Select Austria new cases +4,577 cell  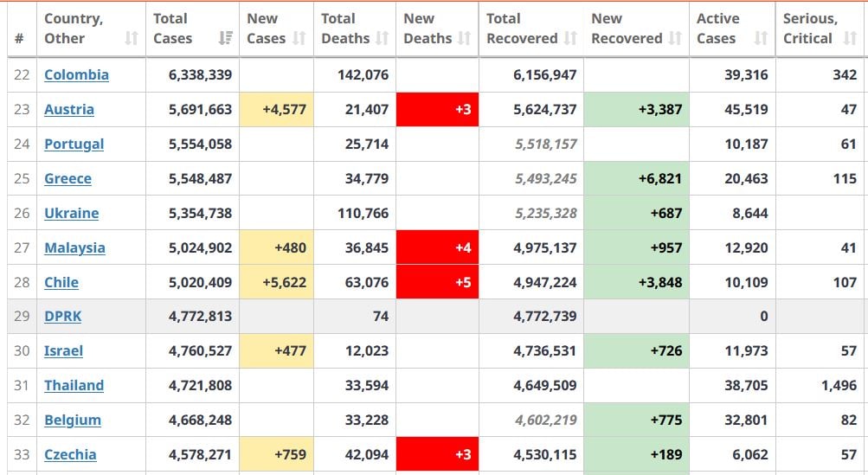276,110
